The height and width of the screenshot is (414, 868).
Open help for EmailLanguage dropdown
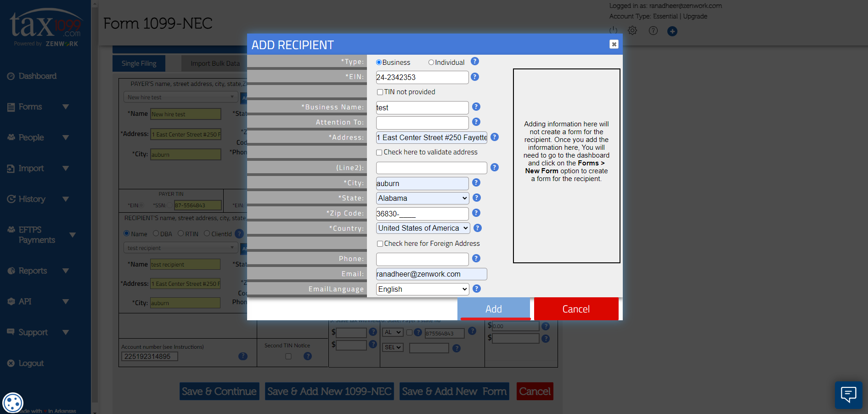pyautogui.click(x=477, y=289)
